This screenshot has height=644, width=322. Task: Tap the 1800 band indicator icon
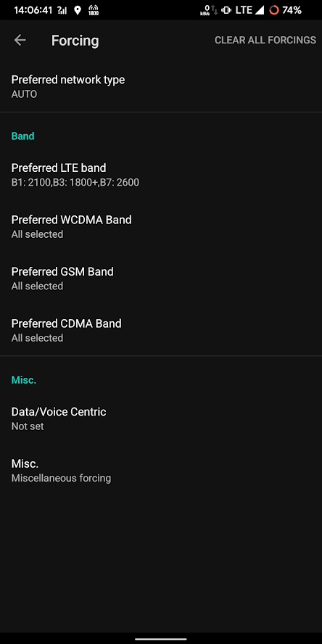point(94,10)
